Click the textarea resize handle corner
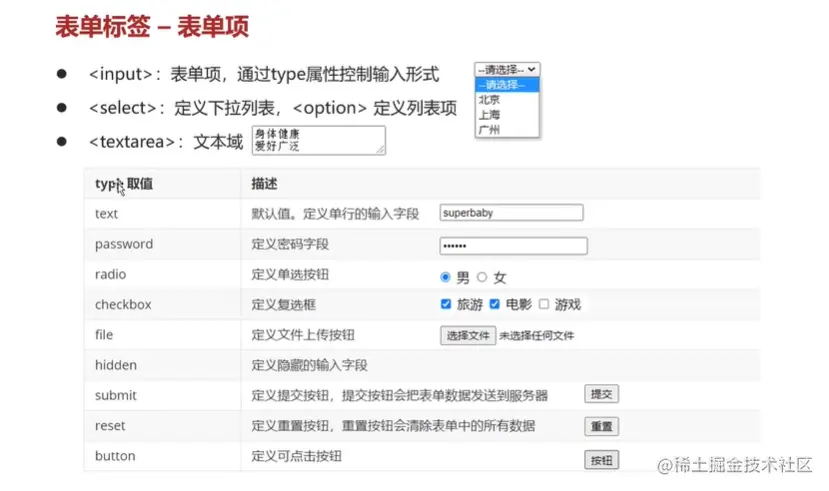The image size is (829, 491). click(381, 150)
